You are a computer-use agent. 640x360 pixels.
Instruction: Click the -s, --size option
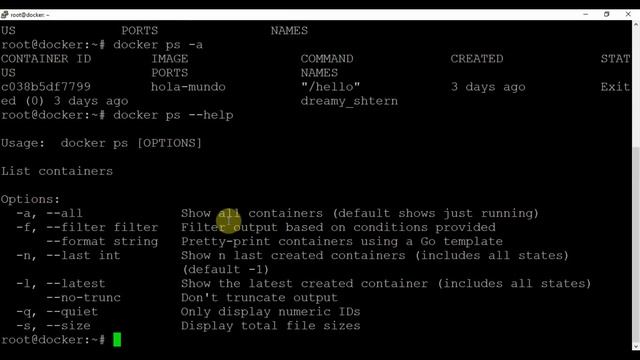53,326
